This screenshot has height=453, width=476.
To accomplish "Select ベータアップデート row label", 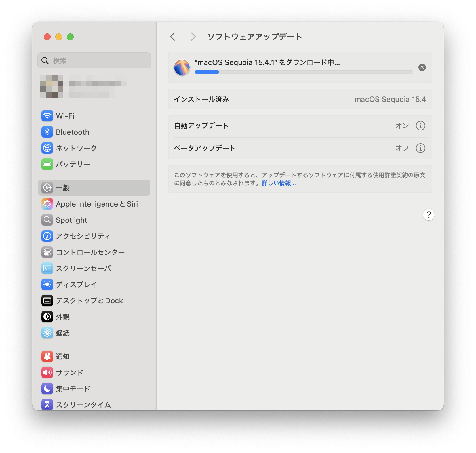I will pos(205,148).
